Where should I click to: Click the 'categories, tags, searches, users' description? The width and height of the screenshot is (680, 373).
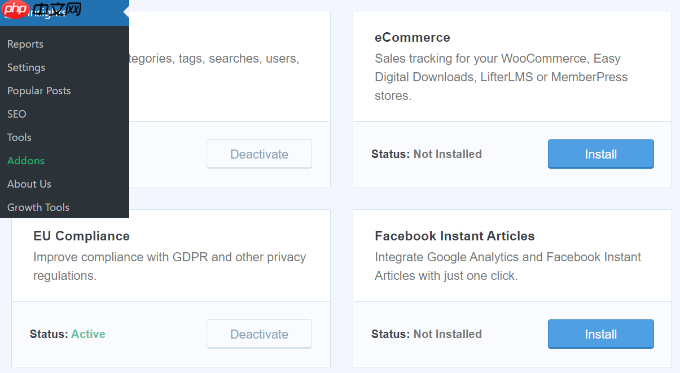point(214,59)
